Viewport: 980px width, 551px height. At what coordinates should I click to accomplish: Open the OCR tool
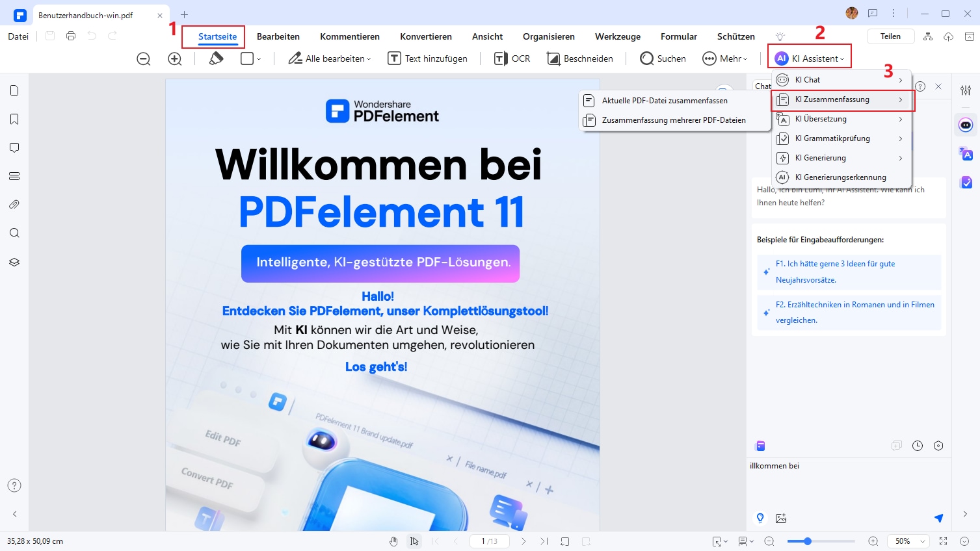click(x=512, y=58)
